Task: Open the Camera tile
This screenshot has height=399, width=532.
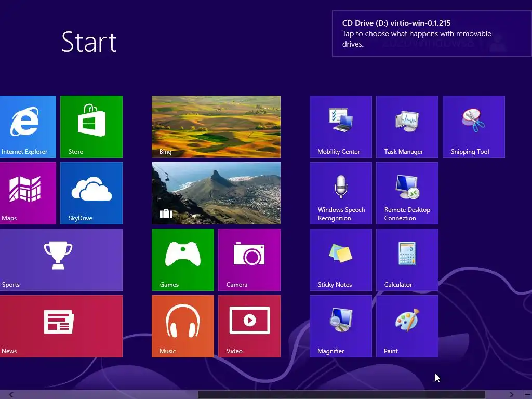Action: tap(249, 260)
